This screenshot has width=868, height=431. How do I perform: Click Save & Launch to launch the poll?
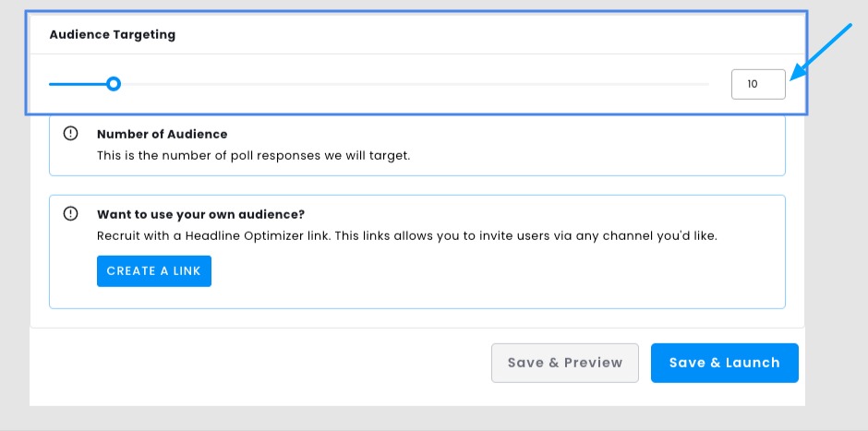(724, 363)
